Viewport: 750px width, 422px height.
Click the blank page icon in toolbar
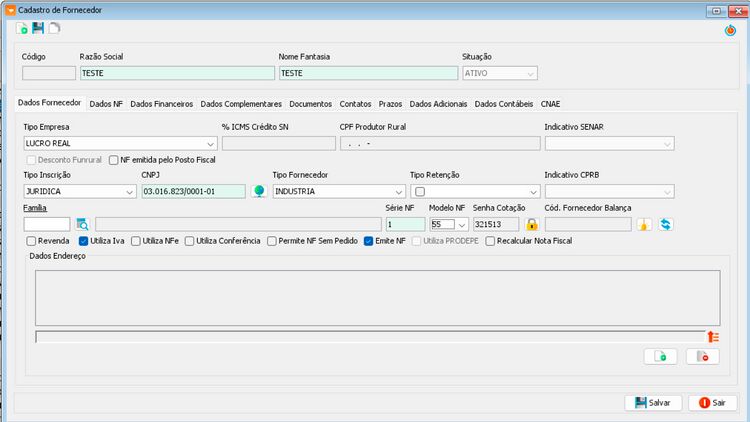54,28
